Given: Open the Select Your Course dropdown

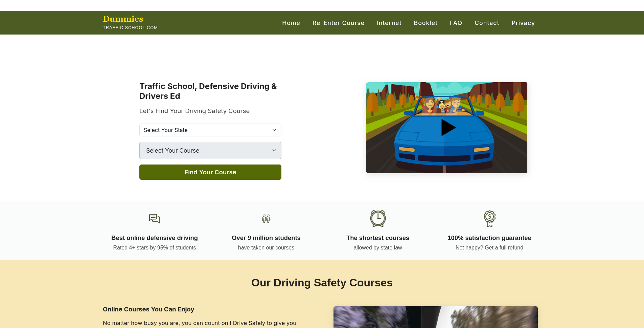Looking at the screenshot, I should click(x=210, y=151).
